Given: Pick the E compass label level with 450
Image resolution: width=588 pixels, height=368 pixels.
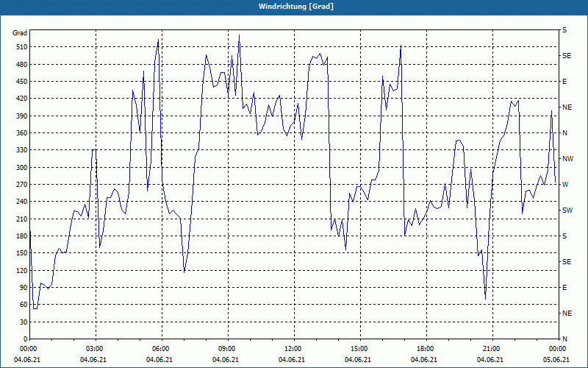Looking at the screenshot, I should click(564, 82).
